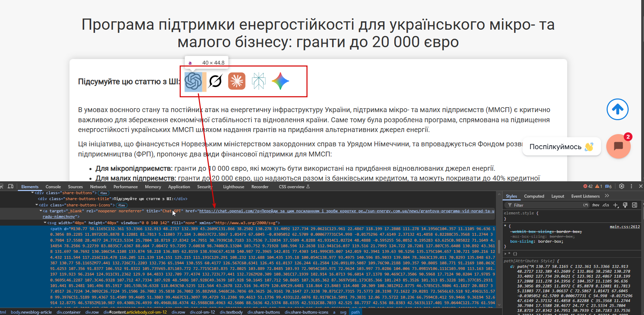Go to the Performance tab
644x315 pixels.
coord(126,187)
